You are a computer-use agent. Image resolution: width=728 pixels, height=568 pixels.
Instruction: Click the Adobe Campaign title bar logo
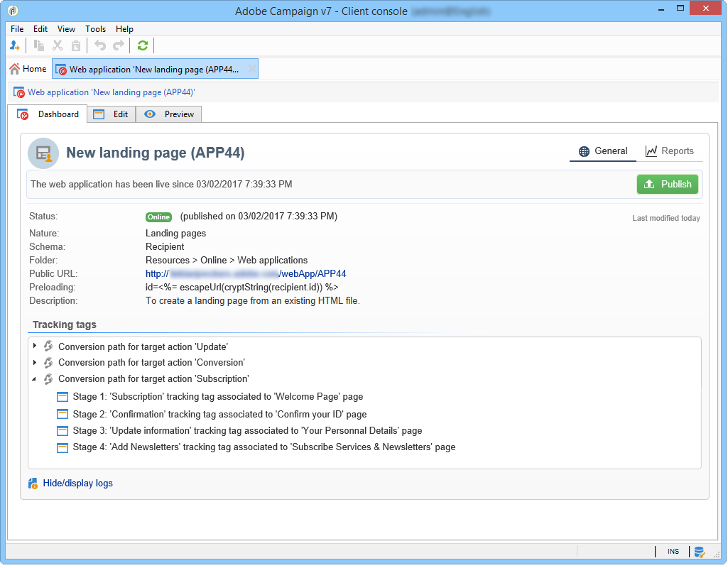pos(13,11)
